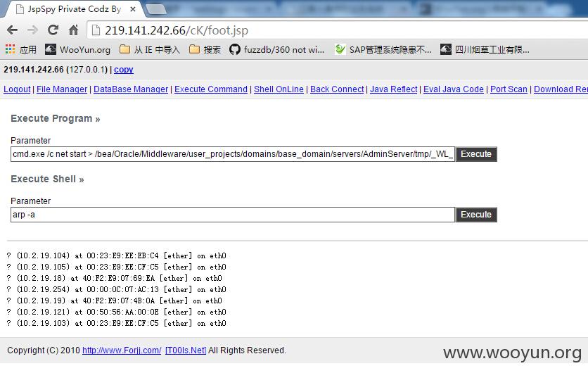Select the 10.2.19.121 ARP output line

click(116, 312)
